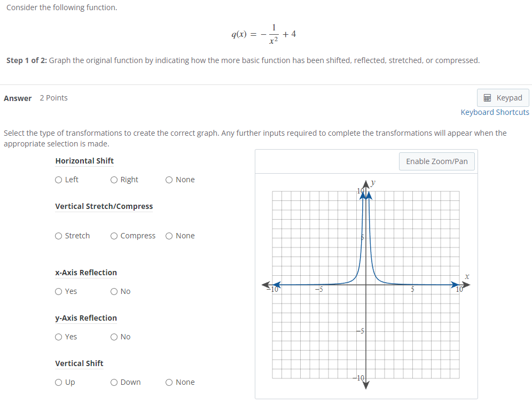
Task: Select None for Vertical Stretch/Compress
Action: point(168,236)
